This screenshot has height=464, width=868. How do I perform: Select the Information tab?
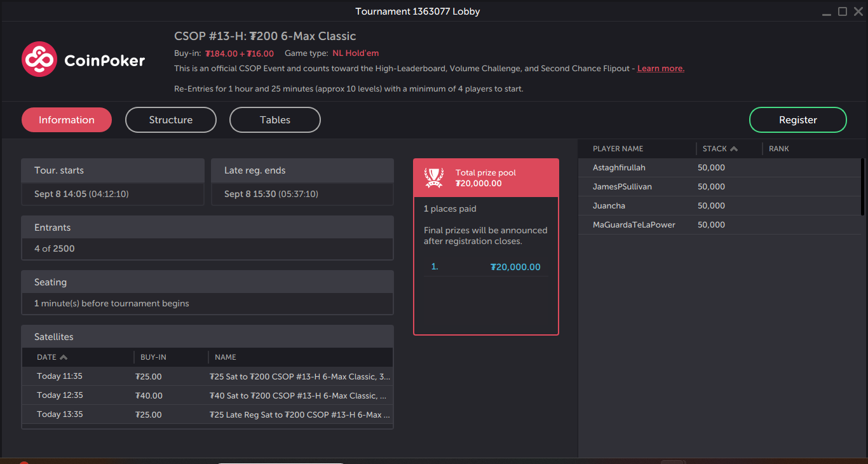point(67,120)
